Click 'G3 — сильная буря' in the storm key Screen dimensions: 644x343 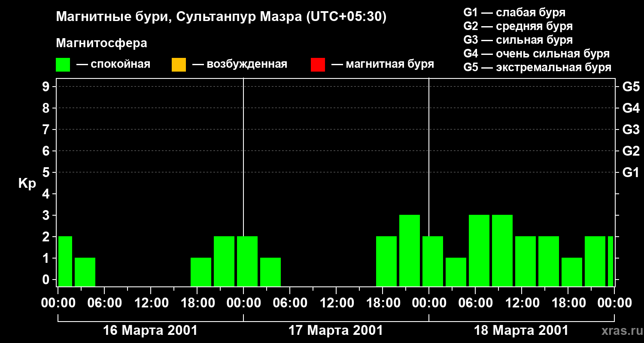(518, 40)
